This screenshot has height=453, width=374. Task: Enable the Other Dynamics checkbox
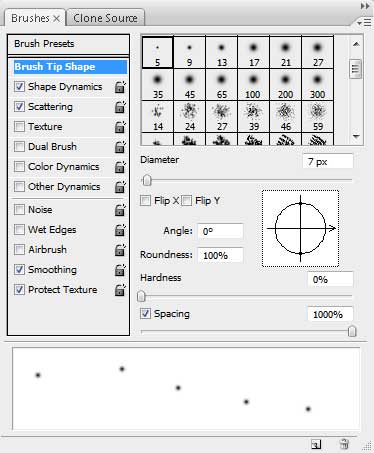point(19,187)
